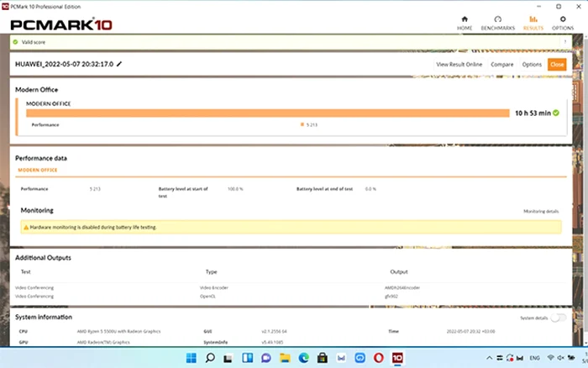Close the result with orange Close button
This screenshot has height=368, width=588.
pos(557,65)
